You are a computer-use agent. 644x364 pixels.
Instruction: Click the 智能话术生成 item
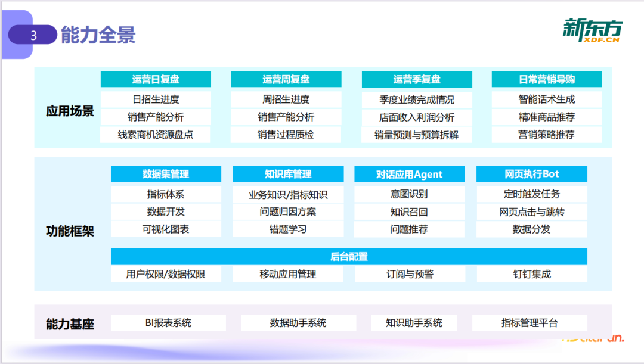point(547,100)
